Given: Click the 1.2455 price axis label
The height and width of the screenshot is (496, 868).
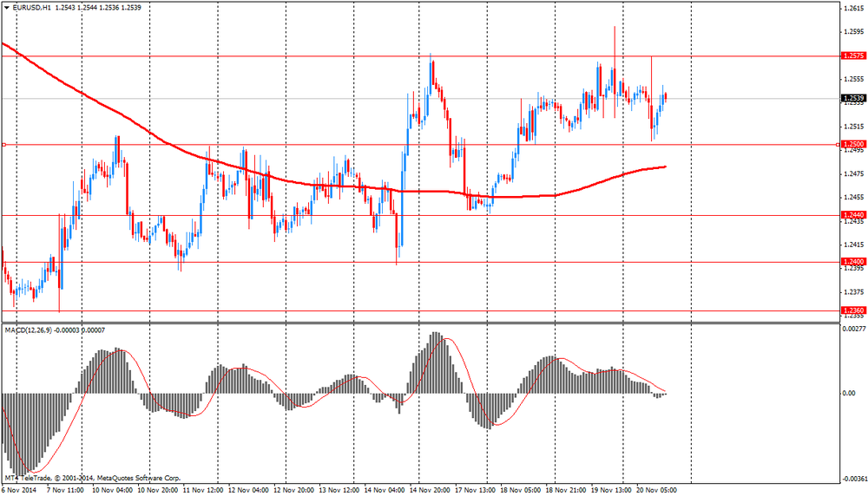Looking at the screenshot, I should click(x=853, y=198).
